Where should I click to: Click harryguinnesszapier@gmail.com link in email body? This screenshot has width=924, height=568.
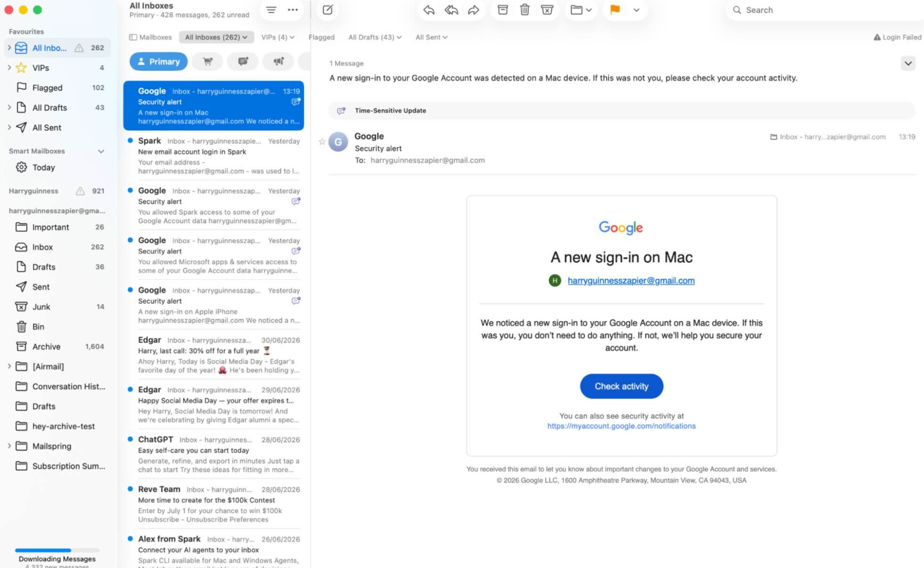631,280
